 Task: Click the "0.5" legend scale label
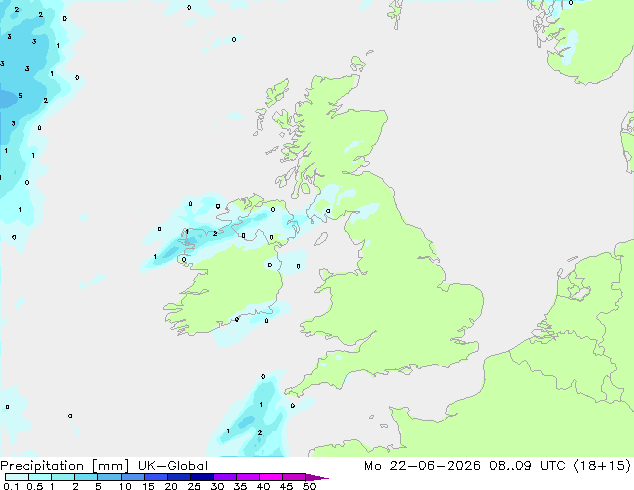pos(35,486)
